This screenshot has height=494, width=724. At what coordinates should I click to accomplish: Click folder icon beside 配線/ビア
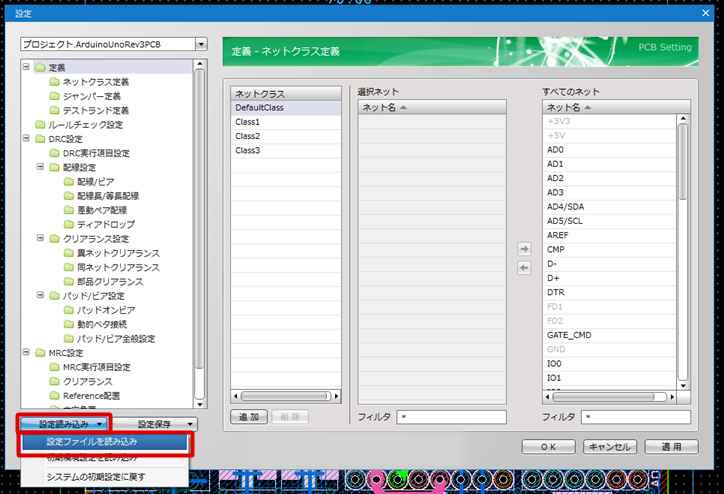click(x=69, y=181)
